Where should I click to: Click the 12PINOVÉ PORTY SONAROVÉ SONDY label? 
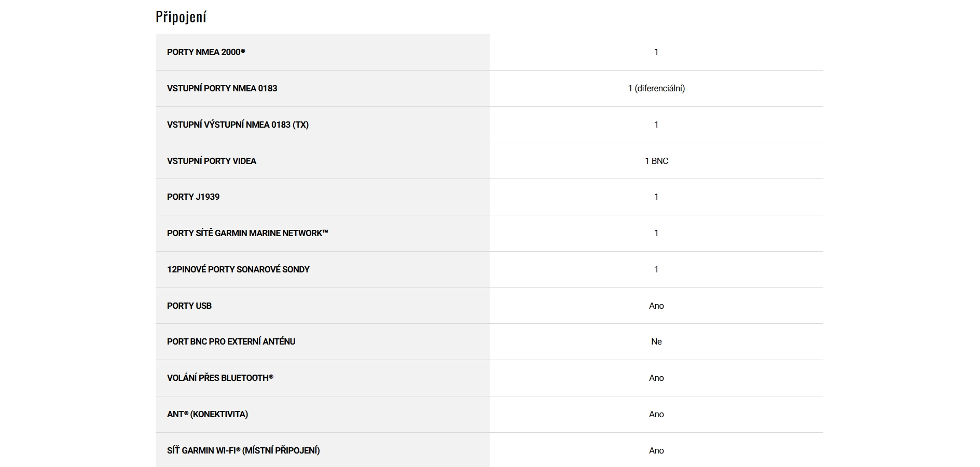pos(238,269)
